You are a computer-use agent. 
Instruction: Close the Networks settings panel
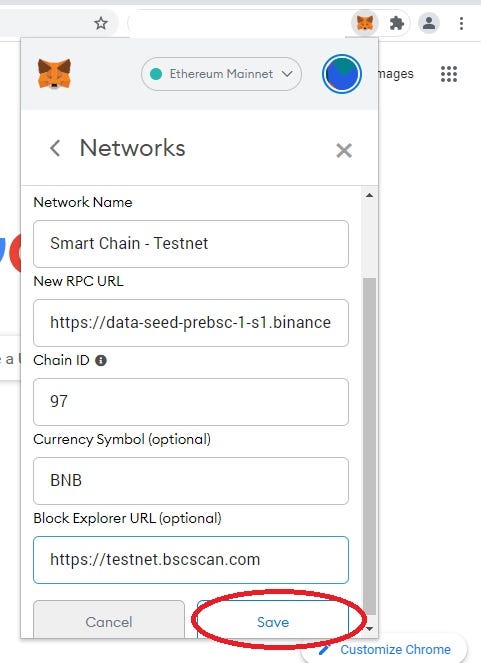point(344,150)
